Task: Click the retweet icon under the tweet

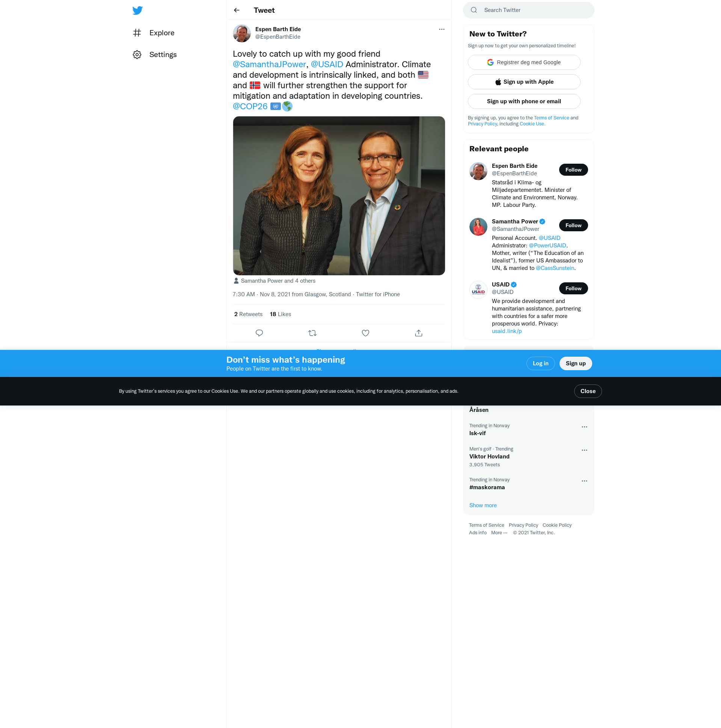Action: coord(312,333)
